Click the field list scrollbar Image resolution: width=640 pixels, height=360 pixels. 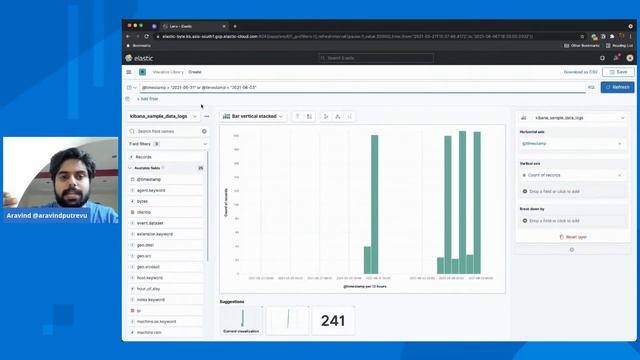(x=207, y=206)
